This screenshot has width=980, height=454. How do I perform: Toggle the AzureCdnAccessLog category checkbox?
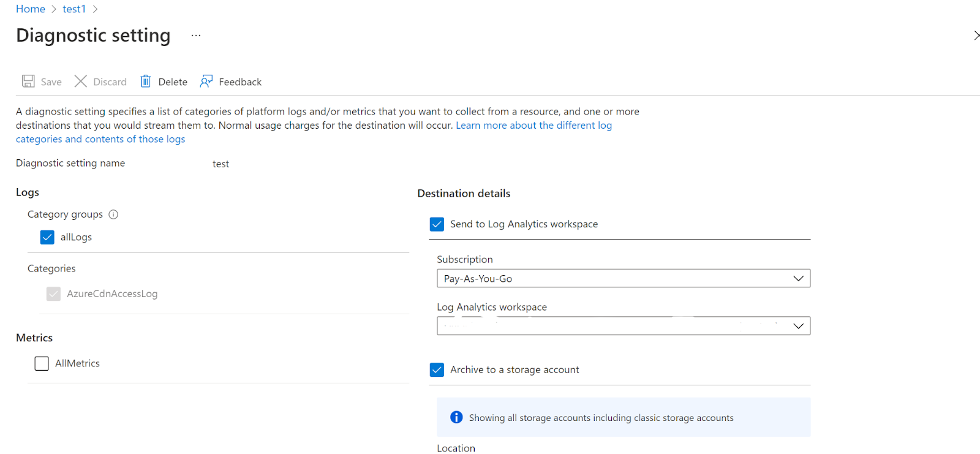54,294
